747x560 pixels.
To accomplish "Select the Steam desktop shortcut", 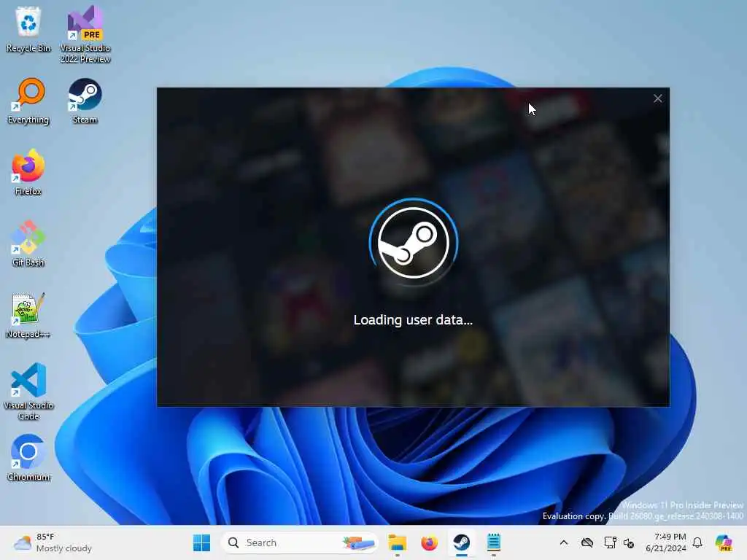I will (x=85, y=101).
